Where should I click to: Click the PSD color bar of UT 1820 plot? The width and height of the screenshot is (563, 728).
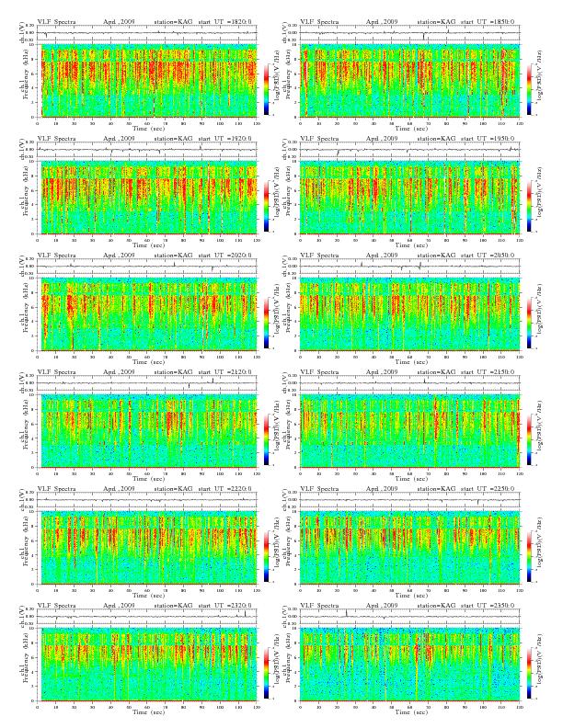[266, 89]
